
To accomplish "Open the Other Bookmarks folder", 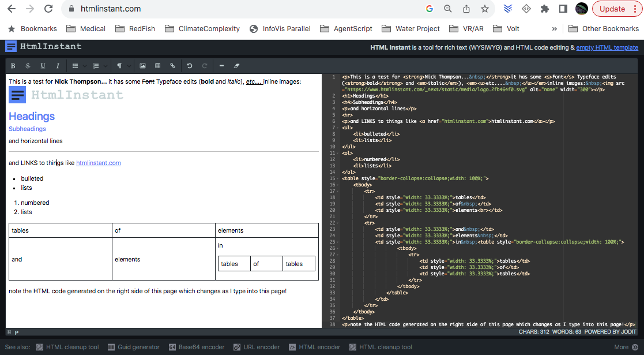I will pos(604,29).
